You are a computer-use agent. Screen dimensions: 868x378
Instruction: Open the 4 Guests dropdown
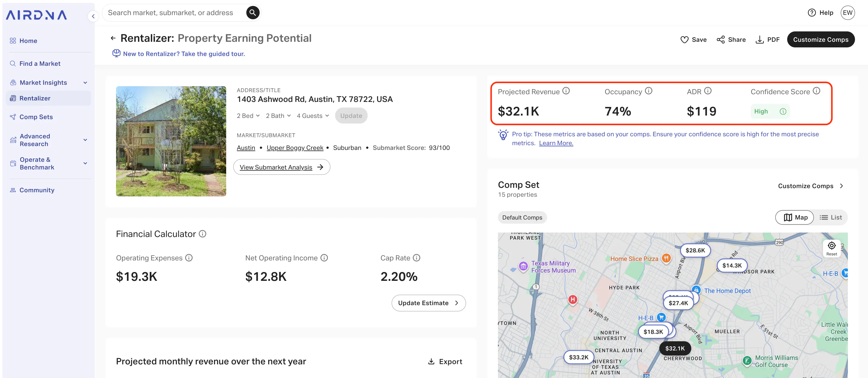[313, 116]
